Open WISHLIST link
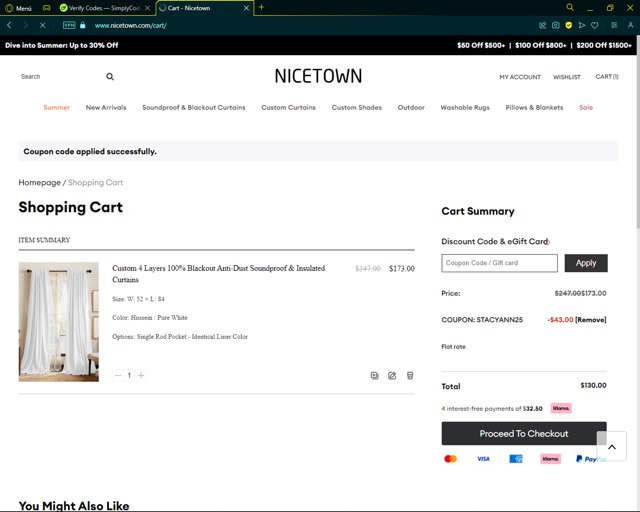640x512 pixels. pyautogui.click(x=567, y=77)
